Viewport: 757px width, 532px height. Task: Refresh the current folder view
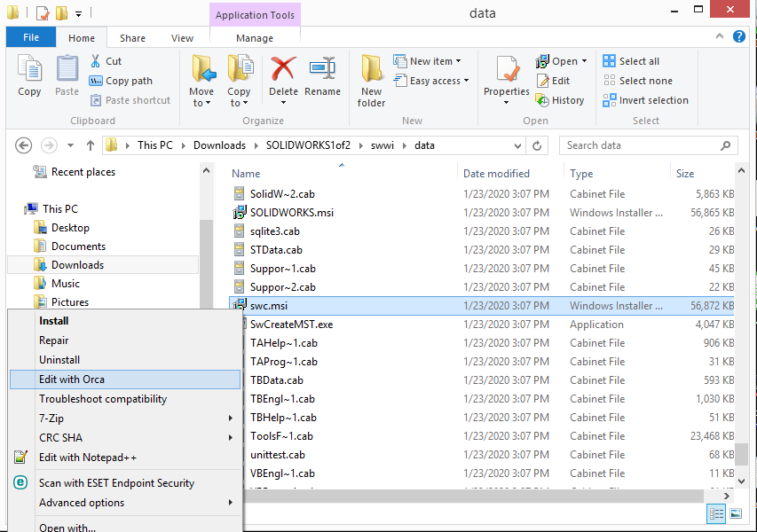[x=537, y=145]
